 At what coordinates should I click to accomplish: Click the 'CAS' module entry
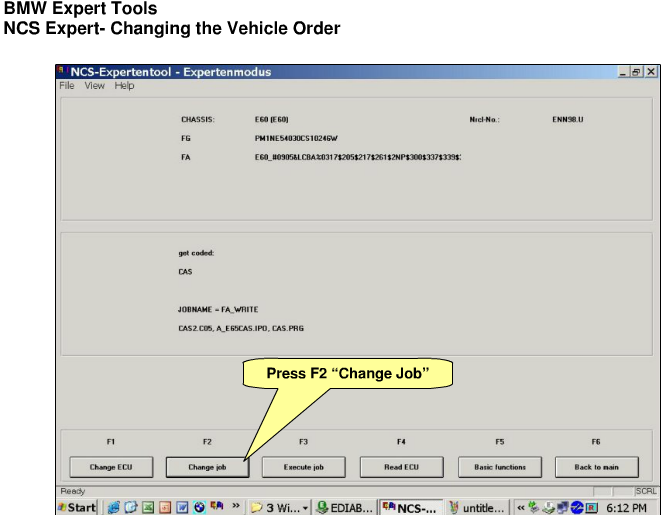click(185, 272)
